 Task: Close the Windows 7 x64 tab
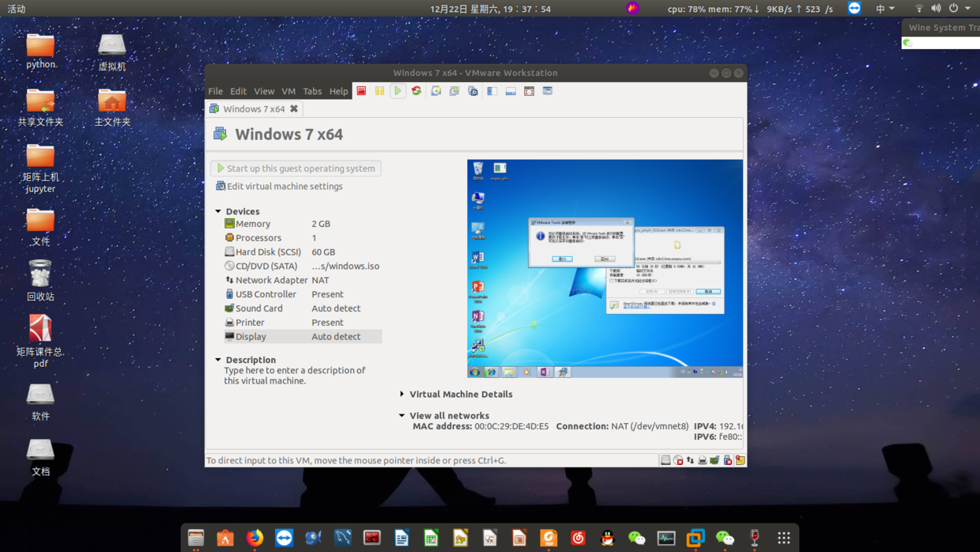click(x=294, y=109)
